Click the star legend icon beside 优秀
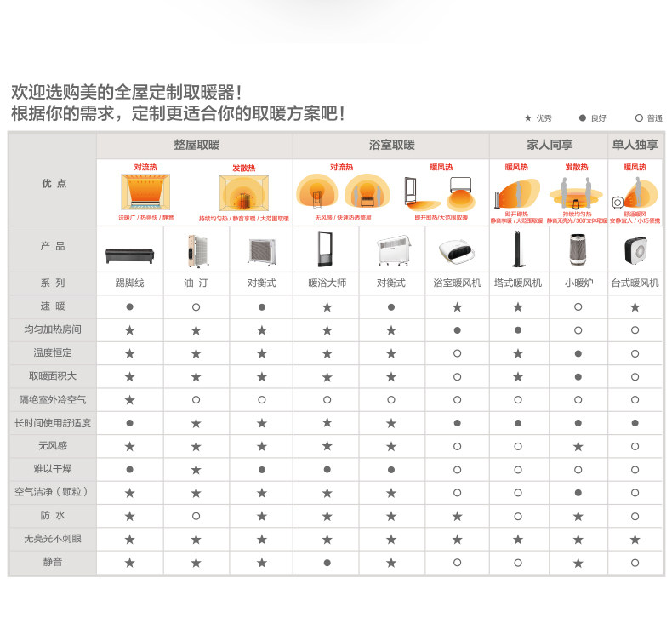672x618 pixels. pos(528,118)
